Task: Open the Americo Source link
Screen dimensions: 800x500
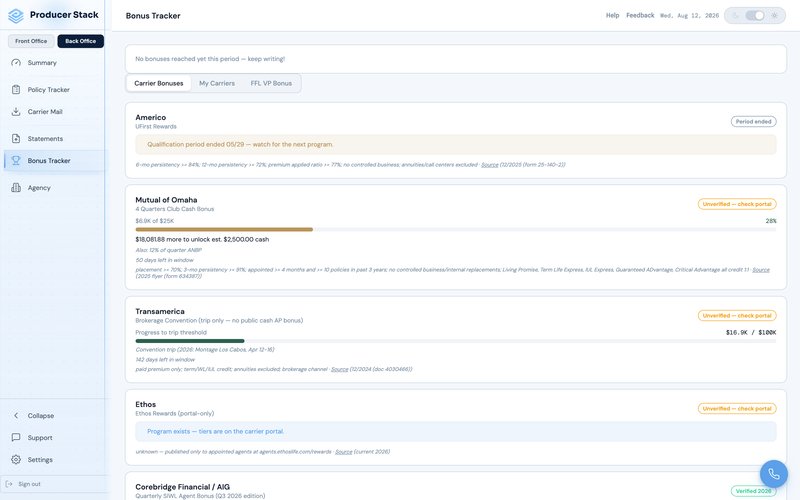Action: (489, 165)
